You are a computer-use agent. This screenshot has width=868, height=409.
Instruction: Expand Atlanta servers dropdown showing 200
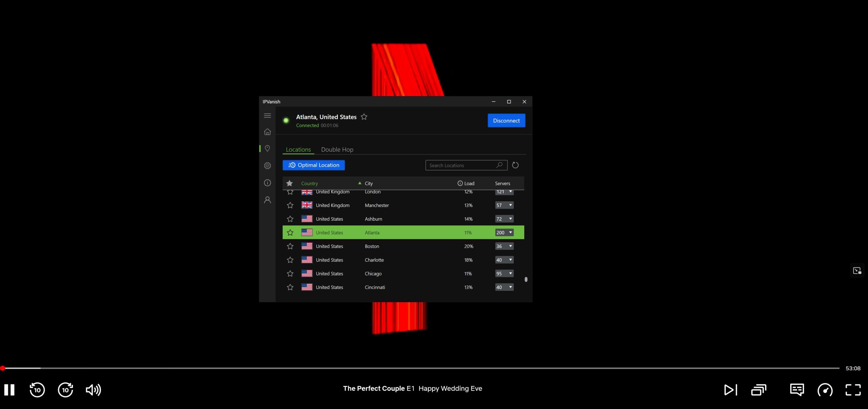coord(504,232)
